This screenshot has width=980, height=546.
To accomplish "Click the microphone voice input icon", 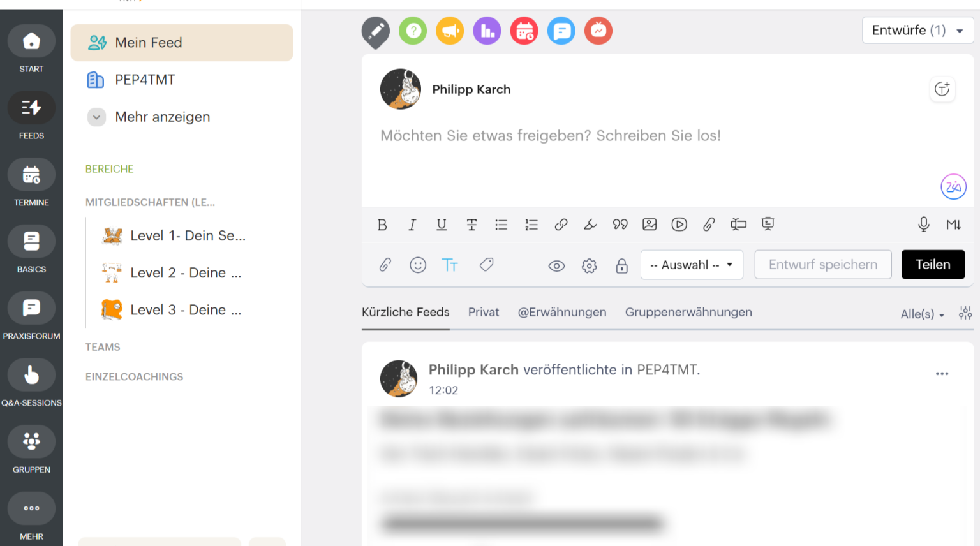I will (x=923, y=225).
